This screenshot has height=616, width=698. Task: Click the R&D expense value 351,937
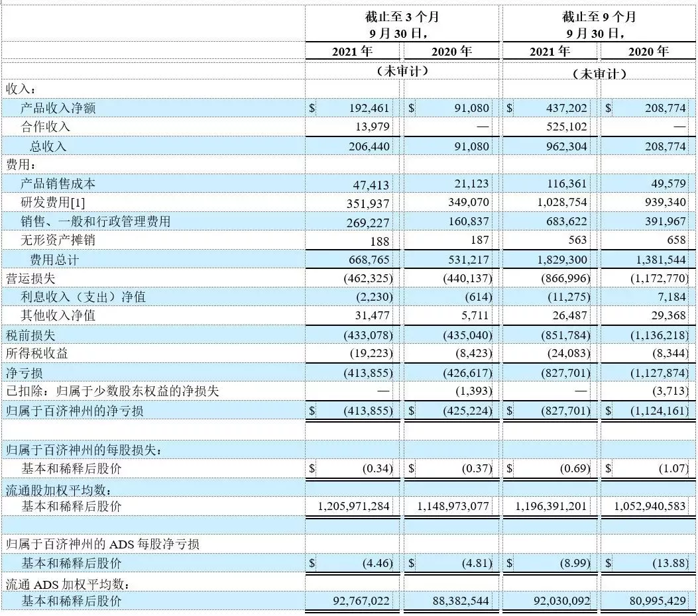(368, 204)
